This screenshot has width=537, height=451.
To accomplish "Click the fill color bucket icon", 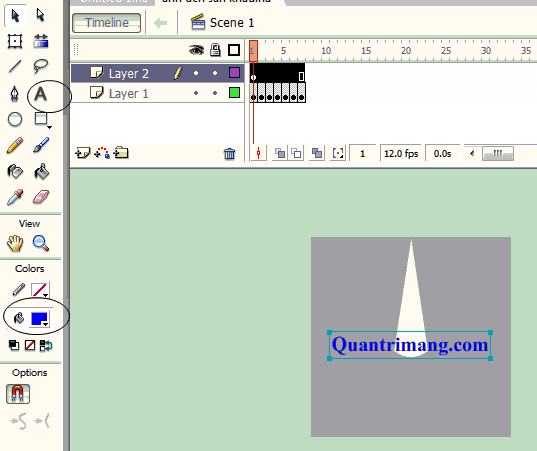I will pyautogui.click(x=18, y=318).
